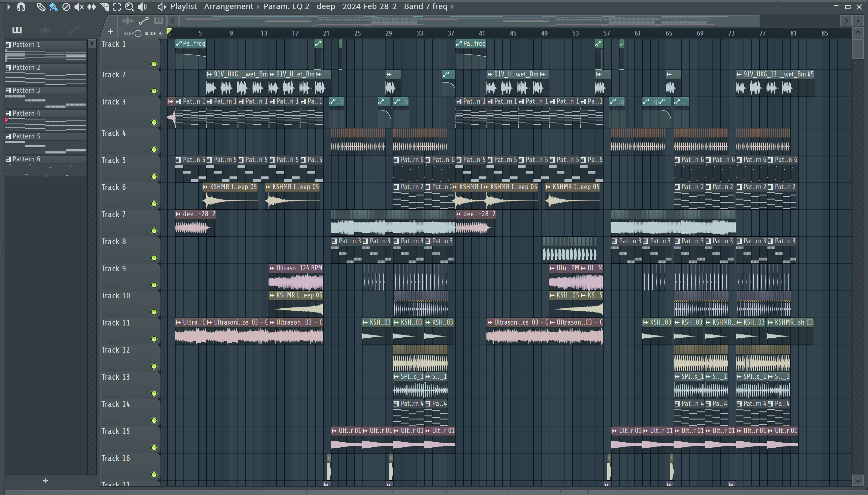Screen dimensions: 868x495
Task: Click the vertical scrollbar thumb
Action: pos(858,49)
